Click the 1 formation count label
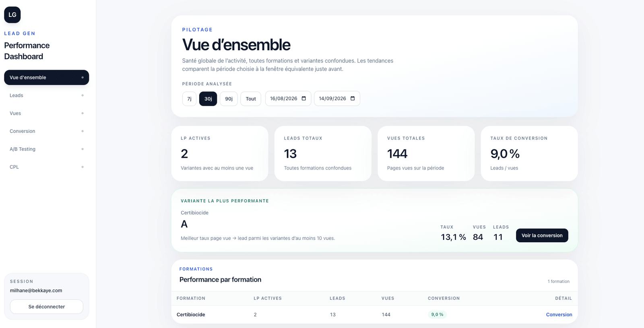 tap(559, 281)
